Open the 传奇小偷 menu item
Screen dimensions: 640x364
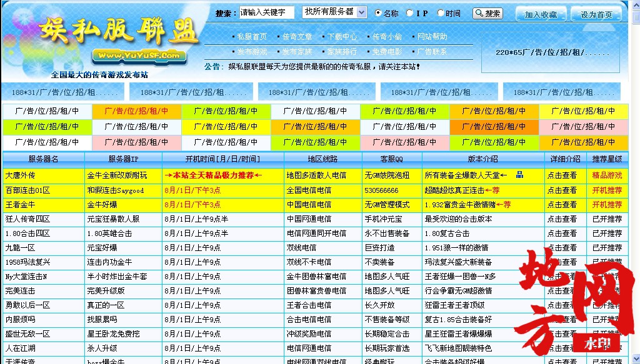point(387,37)
